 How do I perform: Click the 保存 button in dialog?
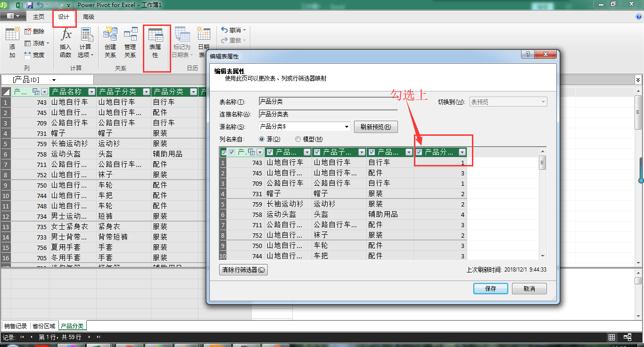(491, 289)
